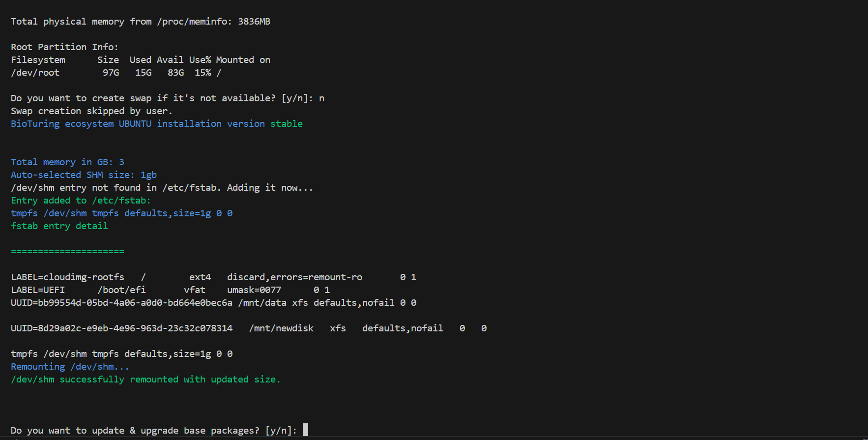Click the 3836MB memory value
868x440 pixels.
click(254, 22)
